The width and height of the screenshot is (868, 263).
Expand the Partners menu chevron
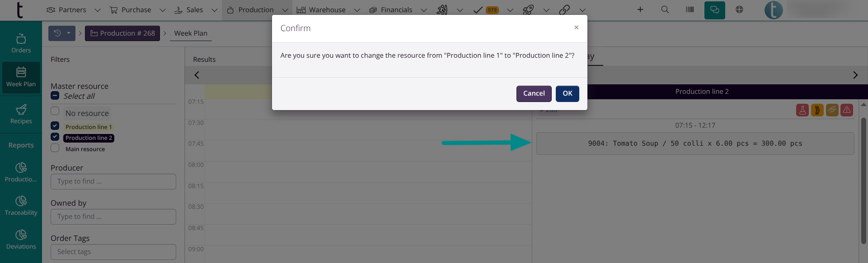(98, 10)
